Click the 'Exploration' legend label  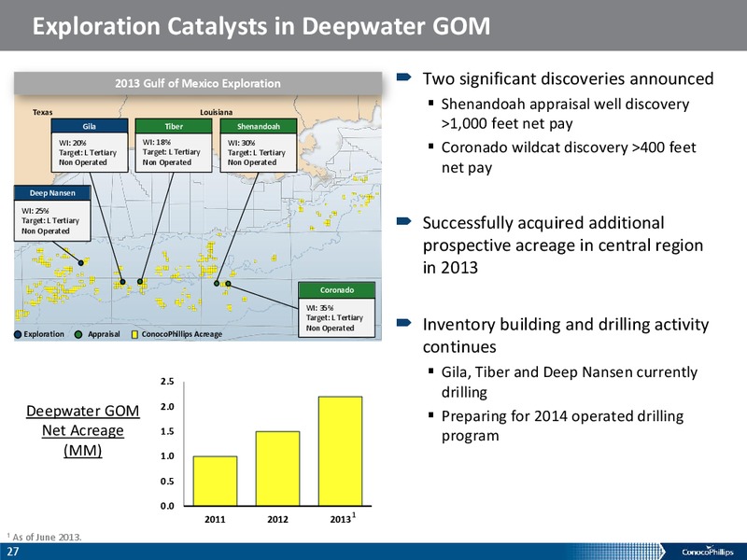44,334
